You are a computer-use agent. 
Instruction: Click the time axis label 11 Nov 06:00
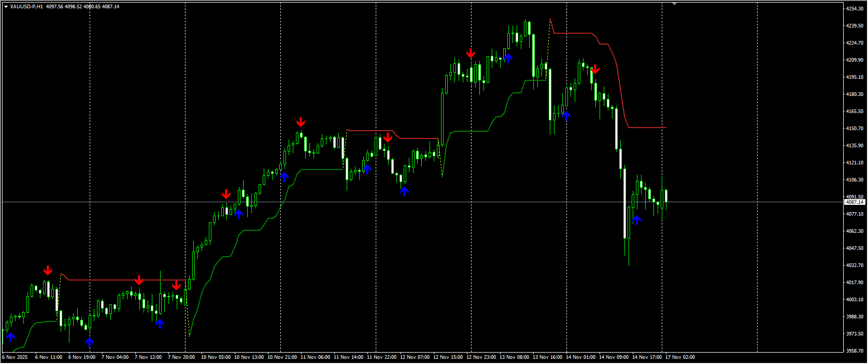pos(315,357)
